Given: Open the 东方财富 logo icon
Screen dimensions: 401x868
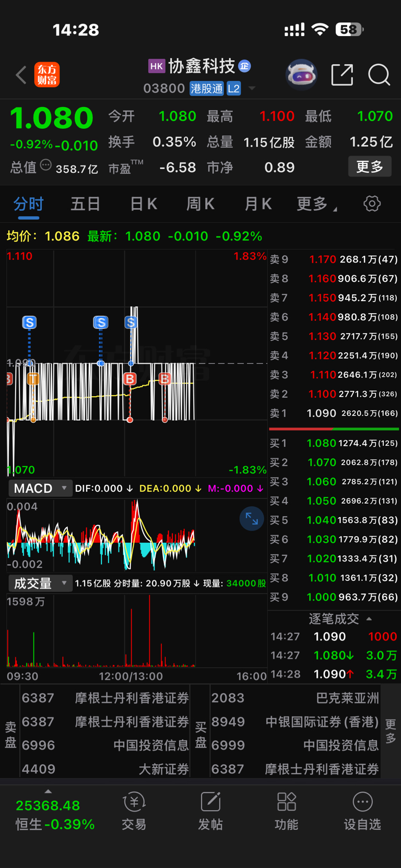Looking at the screenshot, I should point(47,75).
